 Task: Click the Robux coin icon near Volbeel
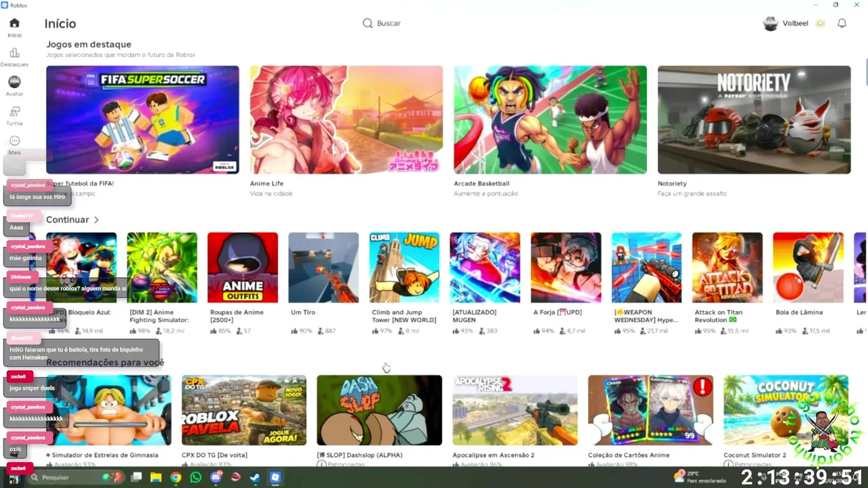(x=820, y=23)
